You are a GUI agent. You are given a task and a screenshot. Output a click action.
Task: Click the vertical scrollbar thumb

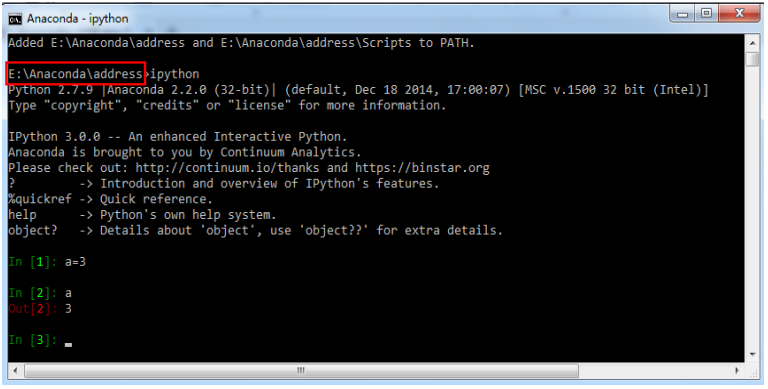(x=752, y=59)
